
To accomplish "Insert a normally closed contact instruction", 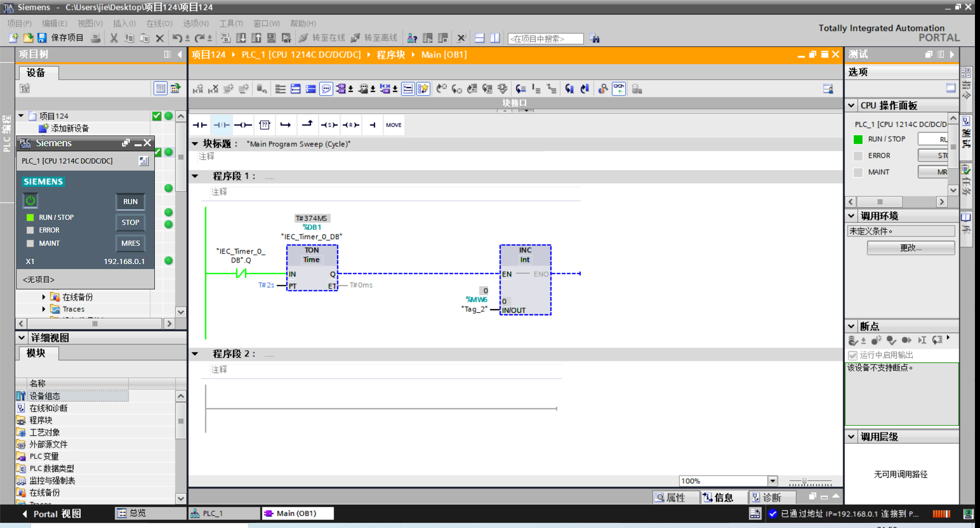I will point(221,125).
